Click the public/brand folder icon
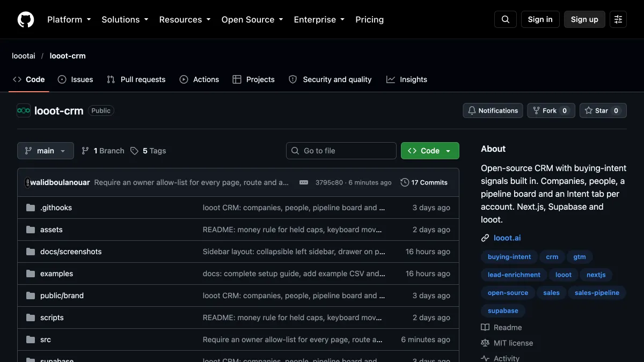Viewport: 644px width, 362px height. [x=31, y=295]
